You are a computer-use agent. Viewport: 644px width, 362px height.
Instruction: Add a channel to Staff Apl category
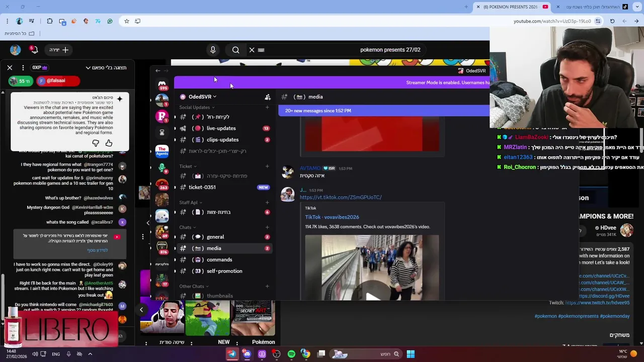click(x=267, y=203)
